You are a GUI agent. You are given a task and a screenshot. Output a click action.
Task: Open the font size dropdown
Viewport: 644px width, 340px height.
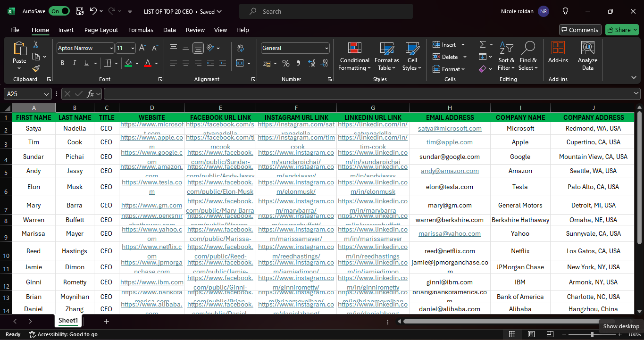click(133, 48)
